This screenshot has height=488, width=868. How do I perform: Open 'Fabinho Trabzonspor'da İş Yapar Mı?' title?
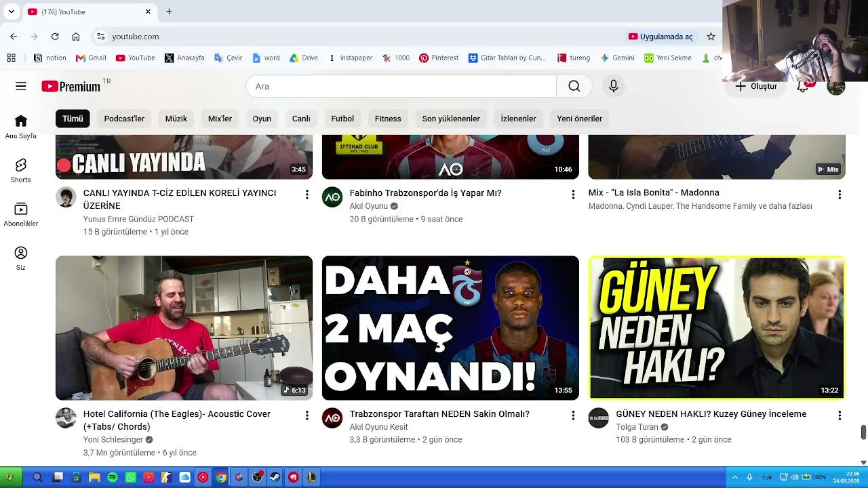[x=425, y=193]
